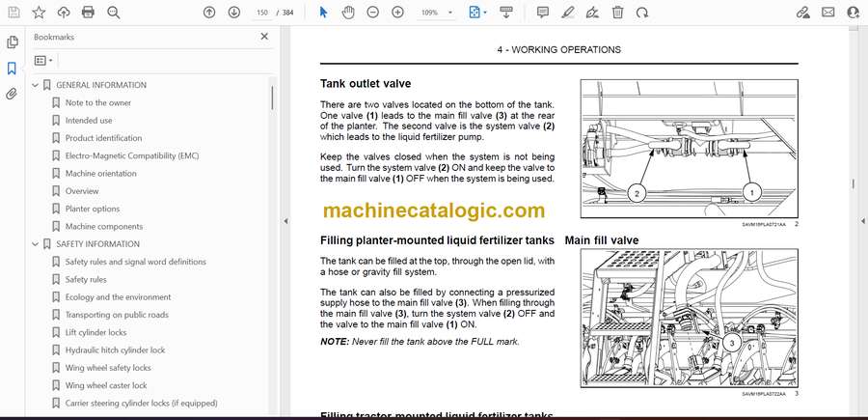The height and width of the screenshot is (420, 868).
Task: Open the Note to the owner bookmark
Action: [98, 103]
